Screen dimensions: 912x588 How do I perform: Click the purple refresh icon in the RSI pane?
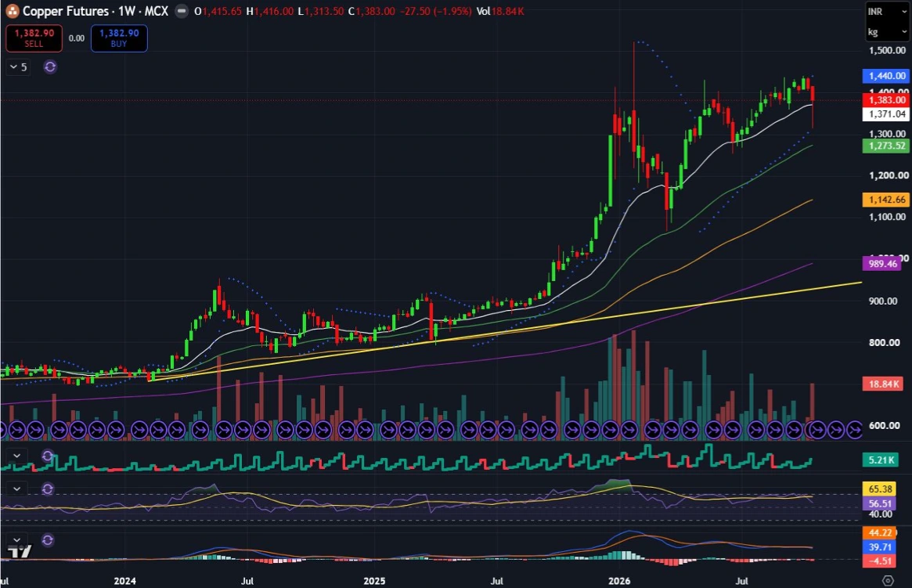[48, 489]
